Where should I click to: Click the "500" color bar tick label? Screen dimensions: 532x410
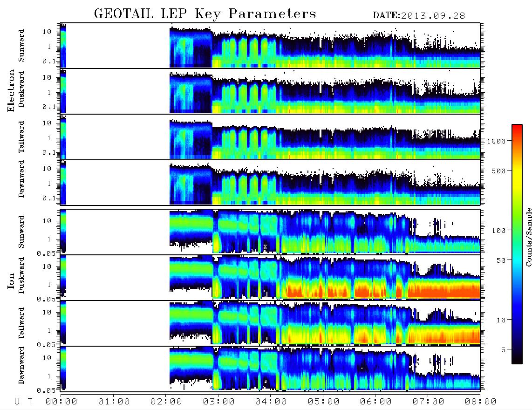tap(499, 171)
